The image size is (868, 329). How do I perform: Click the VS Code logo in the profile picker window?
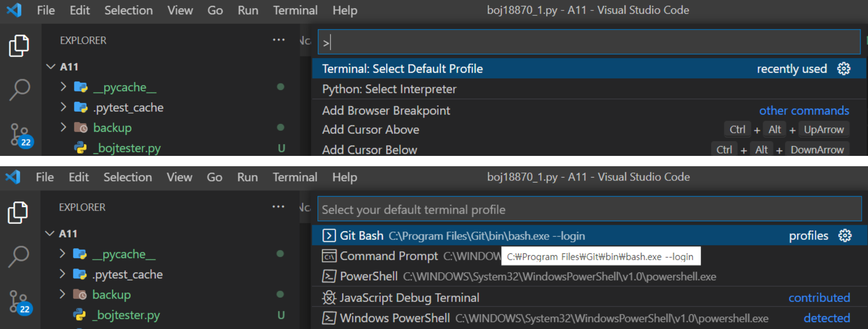(x=13, y=177)
